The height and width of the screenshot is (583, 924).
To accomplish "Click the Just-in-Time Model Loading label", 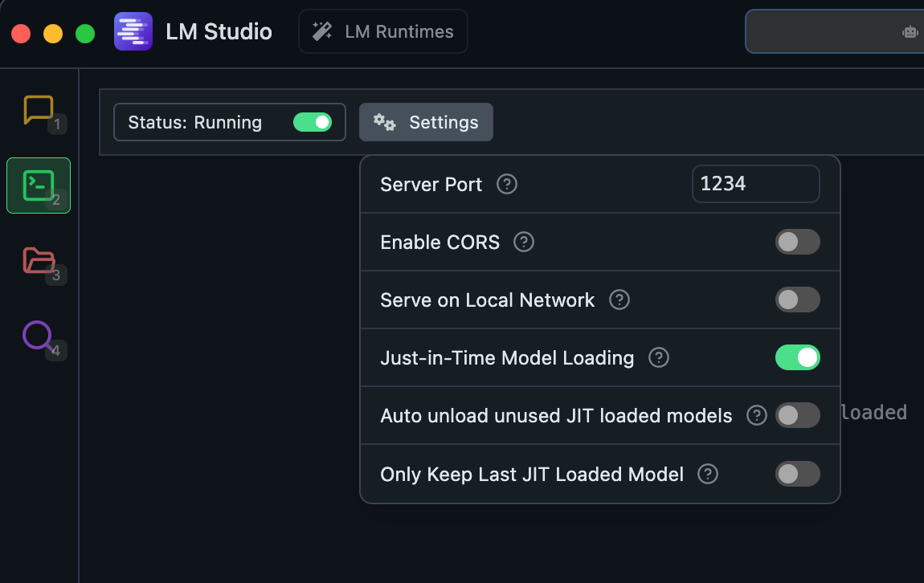I will click(507, 357).
